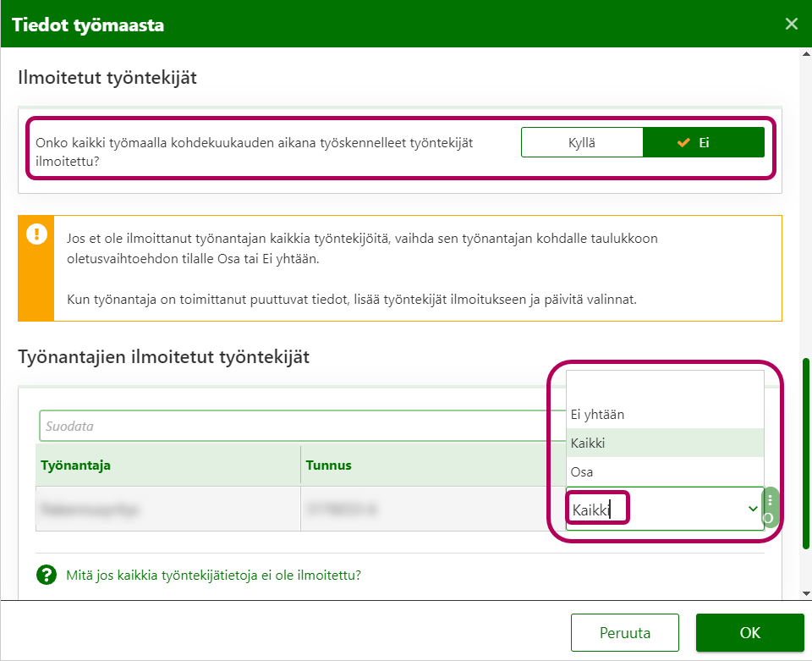Expand the Kaikki dropdown chevron

(x=753, y=509)
